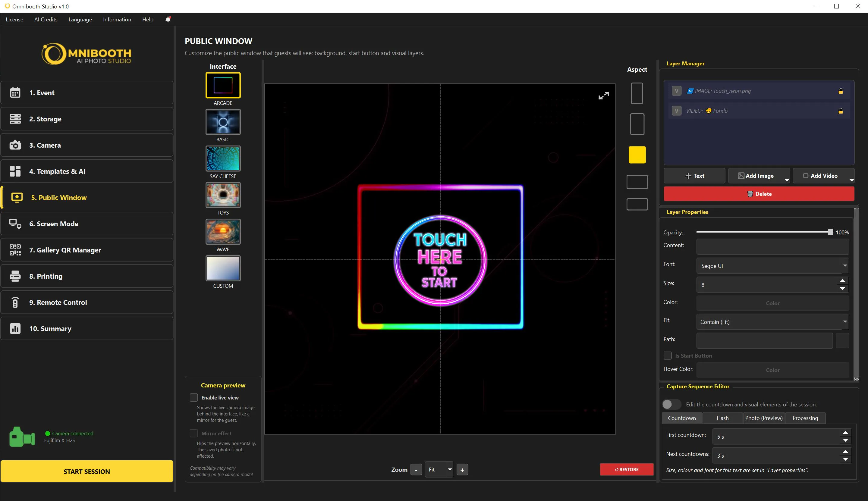Increase the Size value stepper
This screenshot has height=501, width=868.
(842, 281)
